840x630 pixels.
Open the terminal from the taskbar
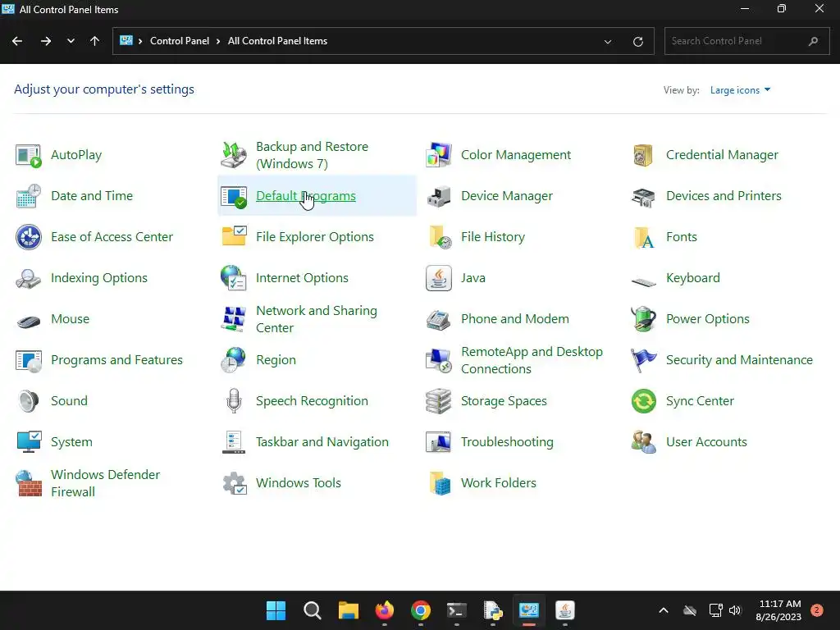click(x=456, y=610)
